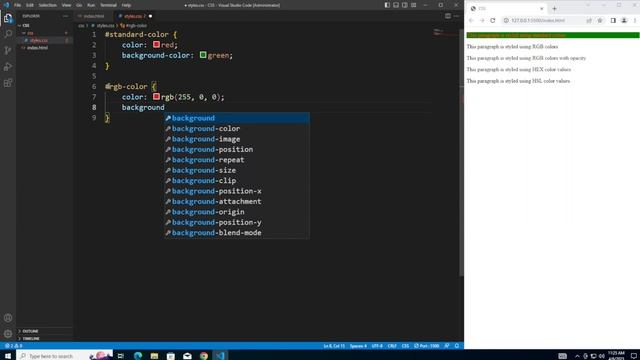Switch to the index.html editor tab
640x360 pixels.
93,16
